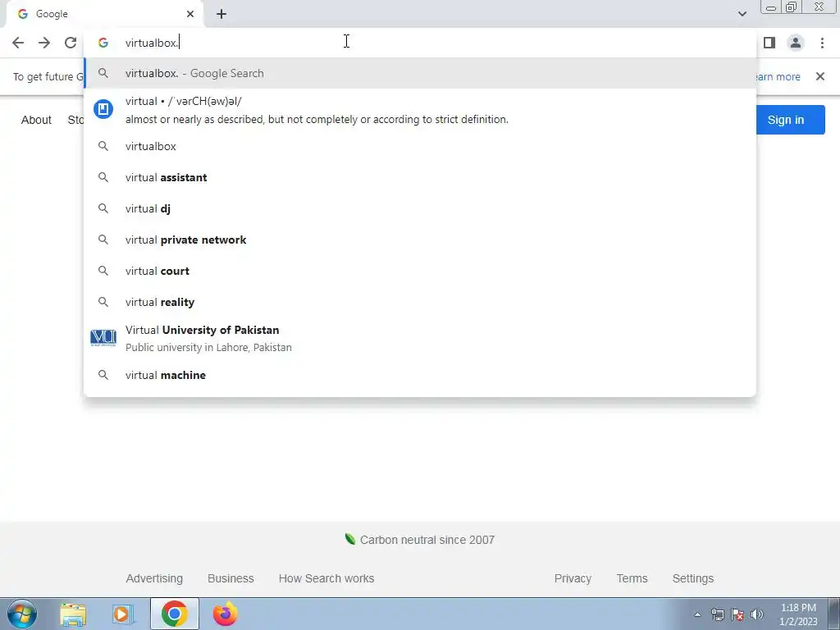Image resolution: width=840 pixels, height=630 pixels.
Task: Click the Google icon in address bar
Action: (103, 43)
